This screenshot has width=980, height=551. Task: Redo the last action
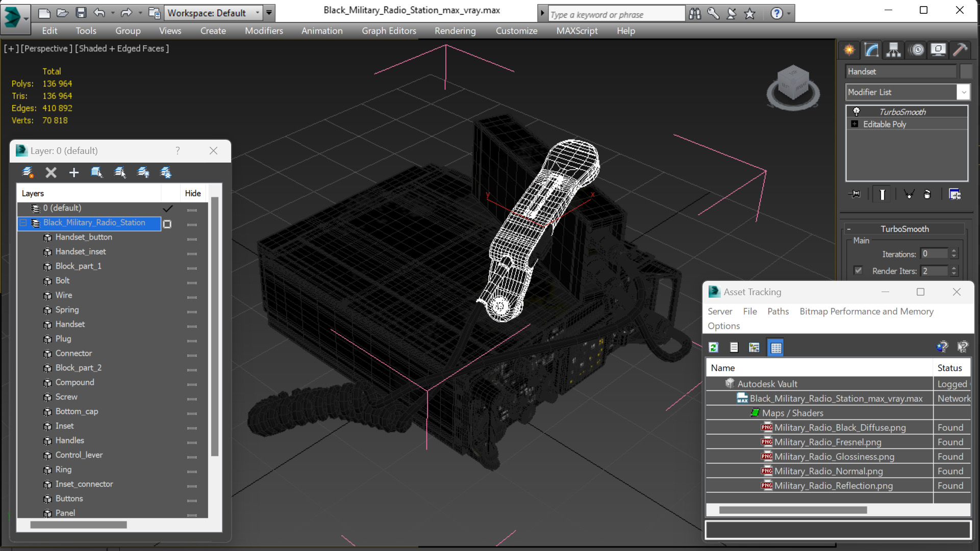[126, 13]
